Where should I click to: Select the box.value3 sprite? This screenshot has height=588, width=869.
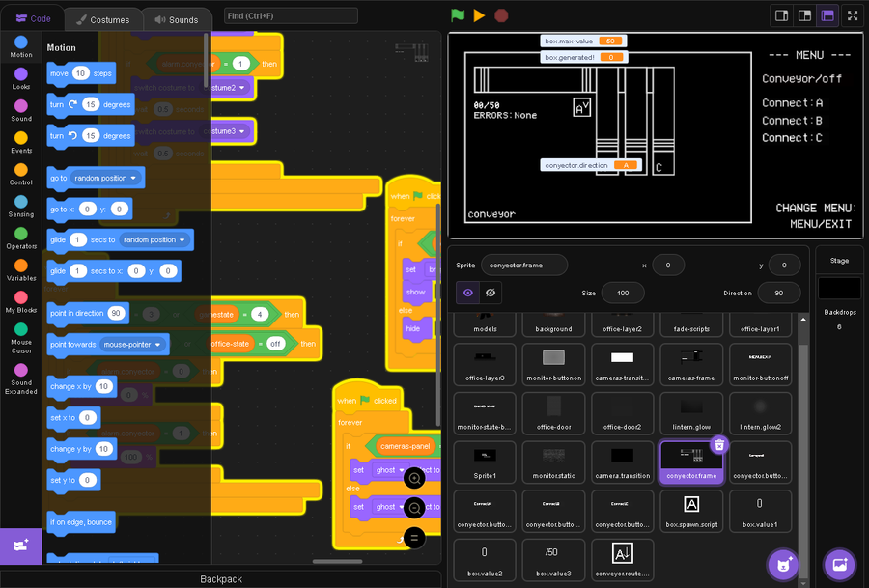click(553, 560)
